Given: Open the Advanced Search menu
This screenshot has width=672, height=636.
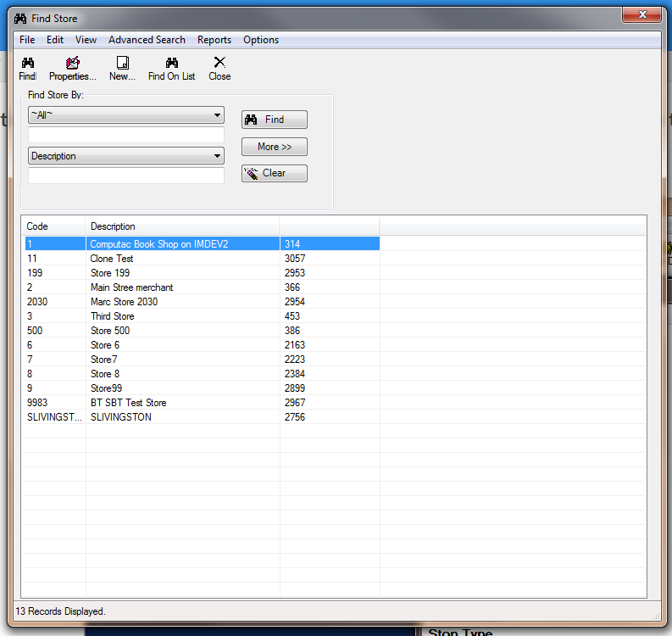Looking at the screenshot, I should (147, 40).
